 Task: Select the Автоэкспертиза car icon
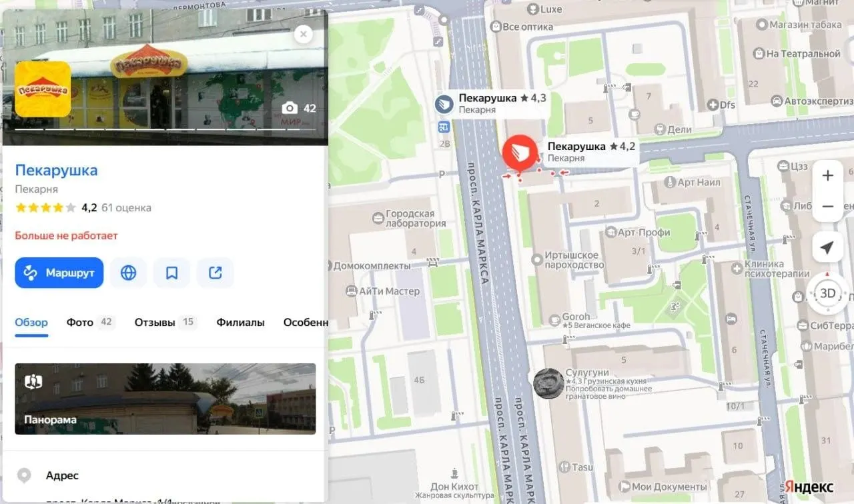(776, 101)
